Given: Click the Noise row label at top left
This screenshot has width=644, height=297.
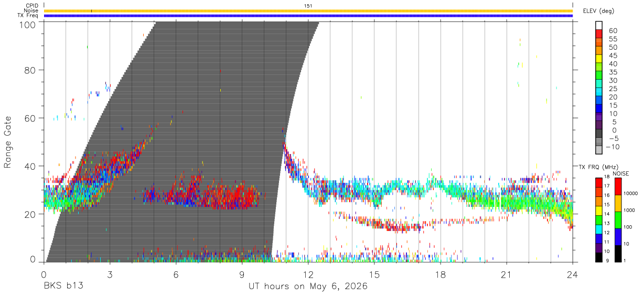Looking at the screenshot, I should coord(31,10).
